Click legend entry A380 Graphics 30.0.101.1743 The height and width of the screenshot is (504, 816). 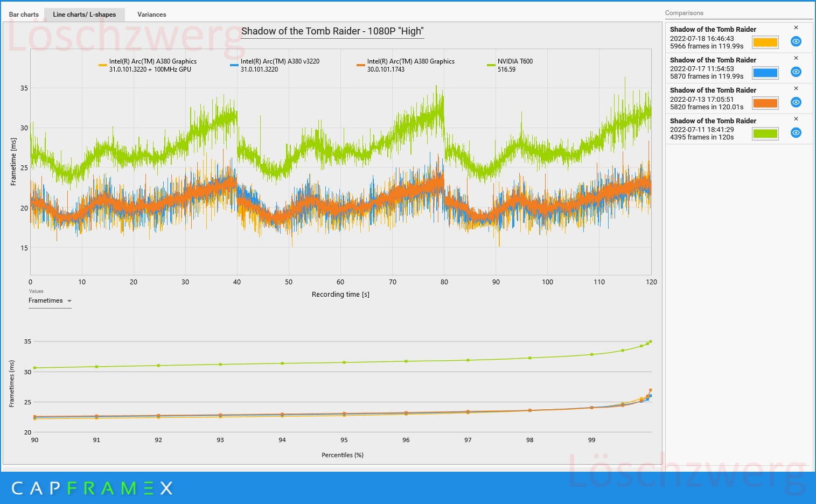(x=406, y=65)
